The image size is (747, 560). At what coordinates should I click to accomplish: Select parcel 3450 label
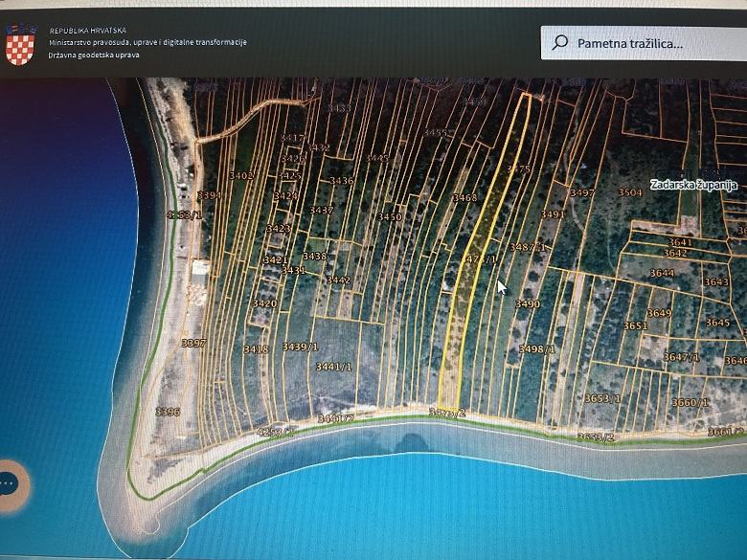[x=390, y=216]
